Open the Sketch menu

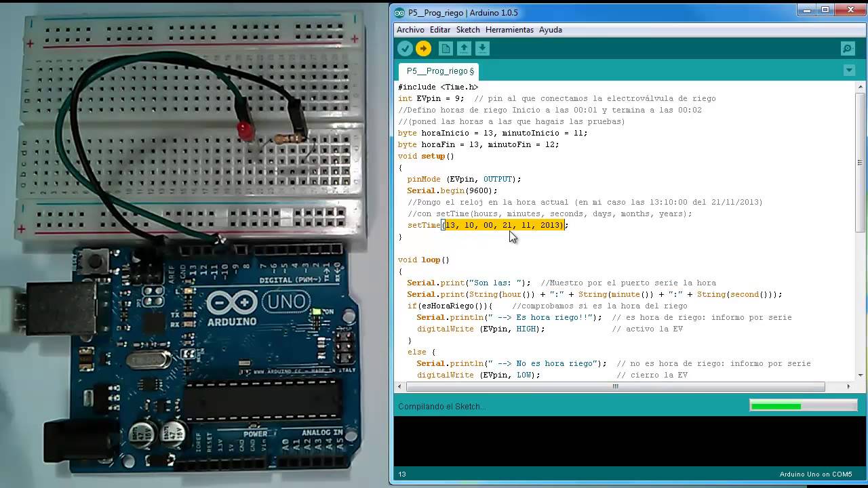click(x=468, y=30)
